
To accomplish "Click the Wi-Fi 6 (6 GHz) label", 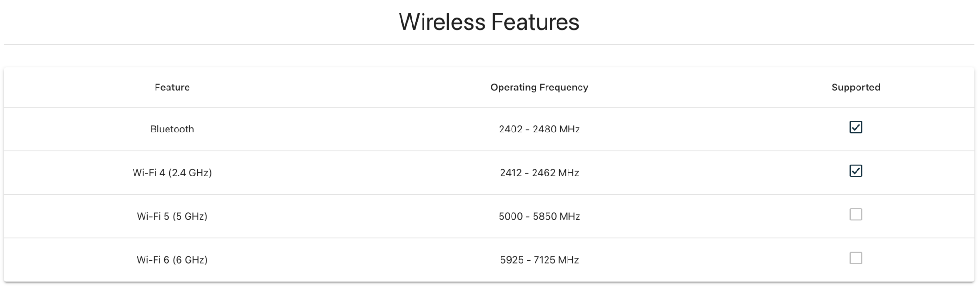I will pyautogui.click(x=172, y=260).
